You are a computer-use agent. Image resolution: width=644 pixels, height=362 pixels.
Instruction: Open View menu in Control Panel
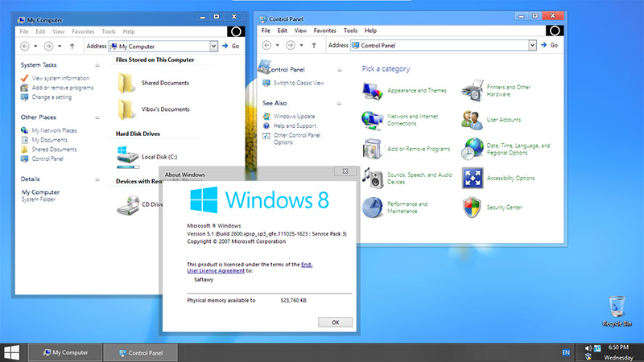300,31
